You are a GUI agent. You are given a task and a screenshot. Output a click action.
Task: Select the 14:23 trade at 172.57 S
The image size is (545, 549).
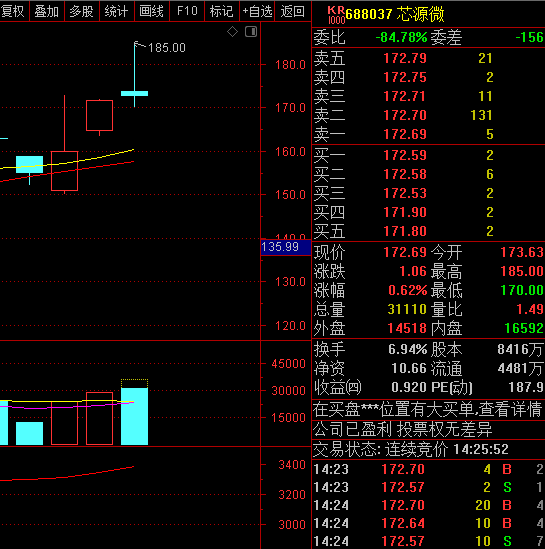pos(428,487)
